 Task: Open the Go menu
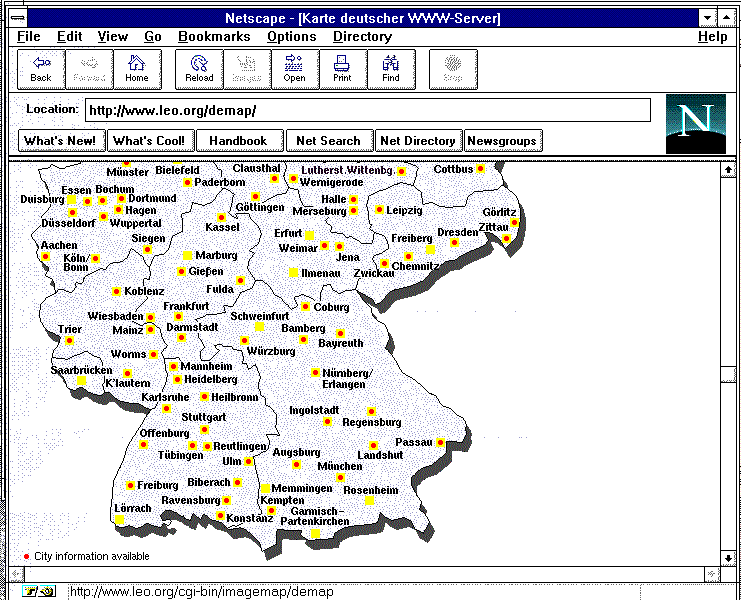pyautogui.click(x=153, y=36)
